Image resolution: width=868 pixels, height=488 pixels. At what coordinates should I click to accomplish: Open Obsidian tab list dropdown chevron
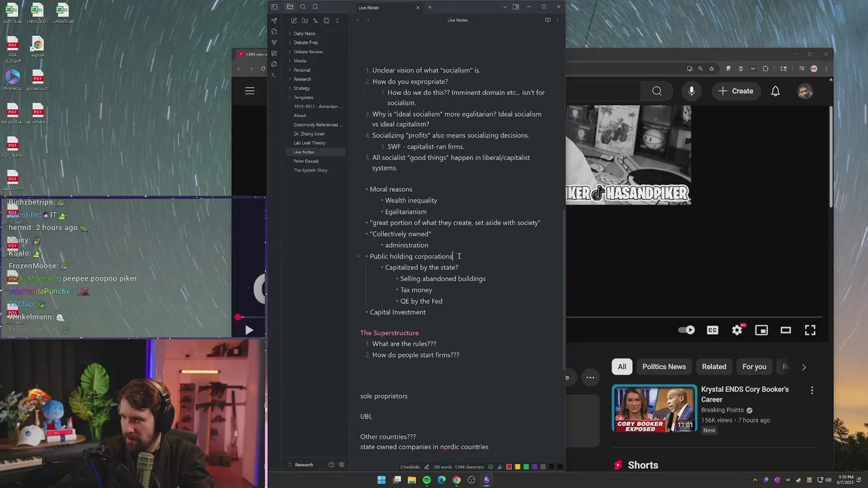click(x=505, y=7)
